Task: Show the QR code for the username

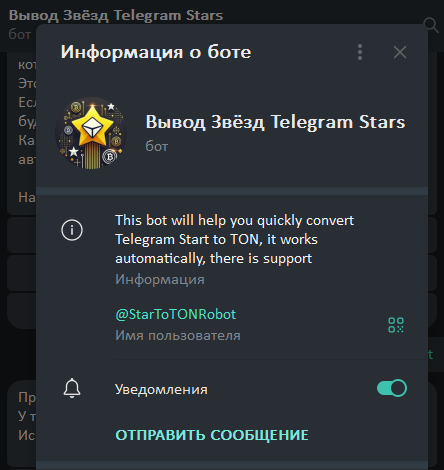Action: pos(396,325)
